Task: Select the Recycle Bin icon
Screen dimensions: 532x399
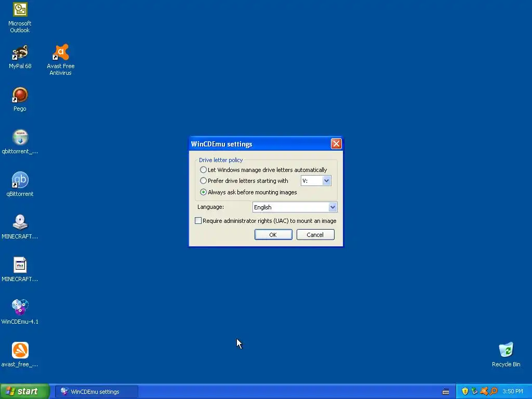Action: pos(506,355)
